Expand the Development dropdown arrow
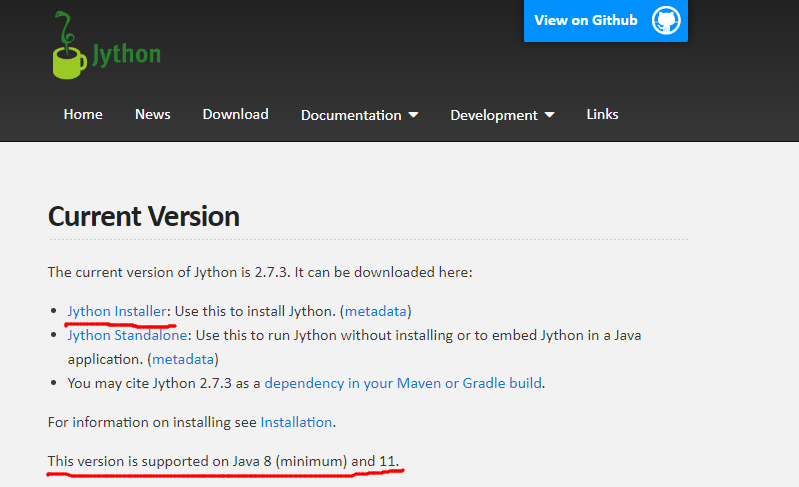This screenshot has height=487, width=799. tap(549, 115)
